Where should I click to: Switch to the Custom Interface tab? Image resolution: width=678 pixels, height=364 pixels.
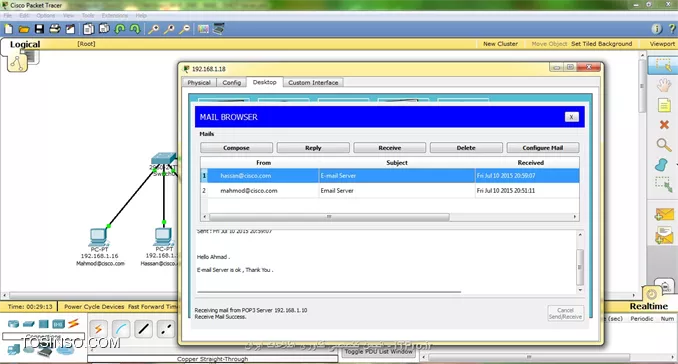coord(313,82)
